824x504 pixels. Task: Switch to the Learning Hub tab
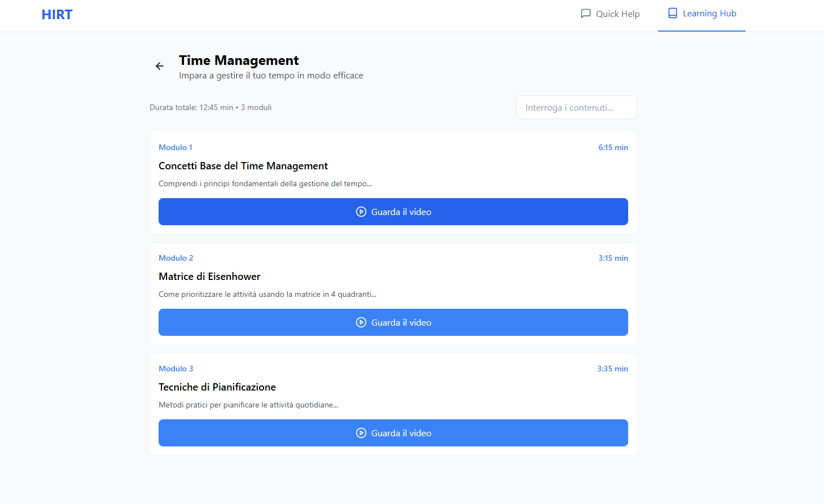[x=702, y=14]
